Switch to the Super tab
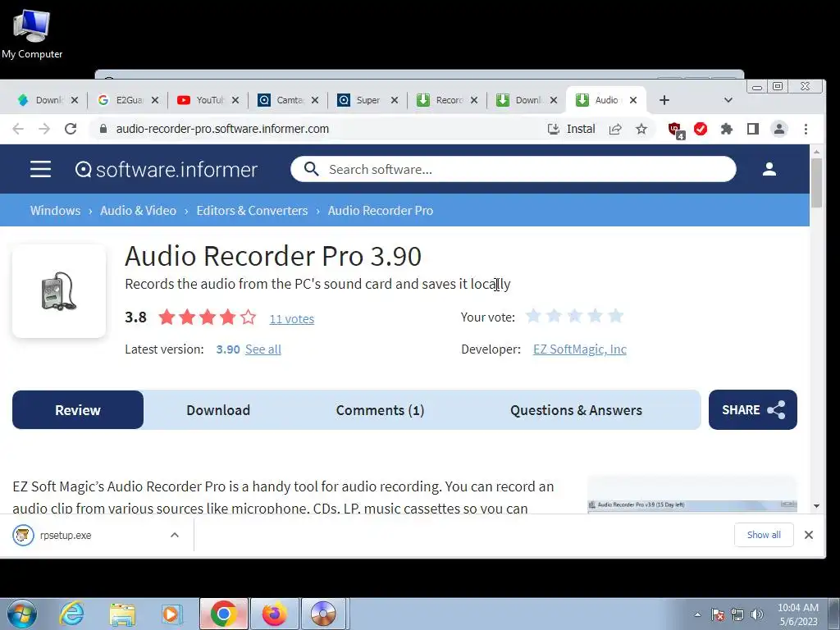The image size is (840, 630). click(361, 100)
